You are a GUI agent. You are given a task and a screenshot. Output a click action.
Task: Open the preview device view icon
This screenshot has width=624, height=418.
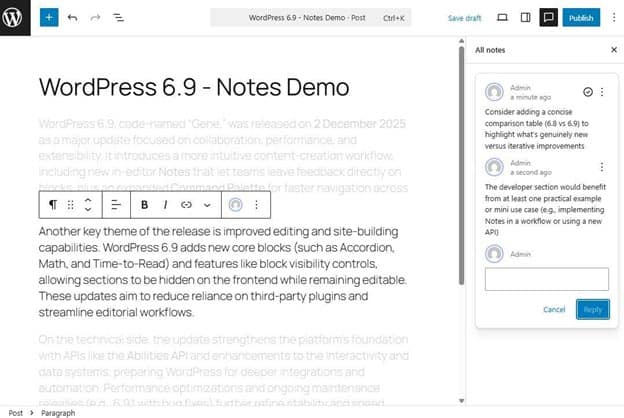click(502, 18)
